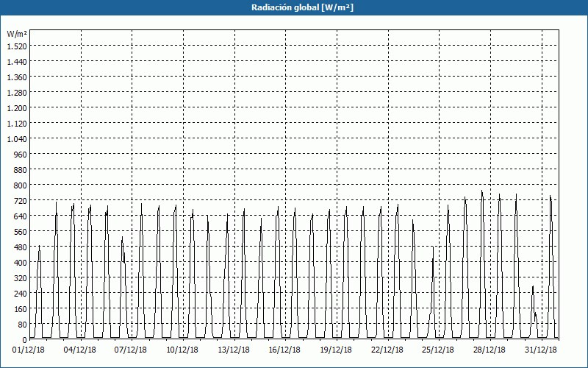
Task: Click the 240 y-axis value
Action: point(21,294)
